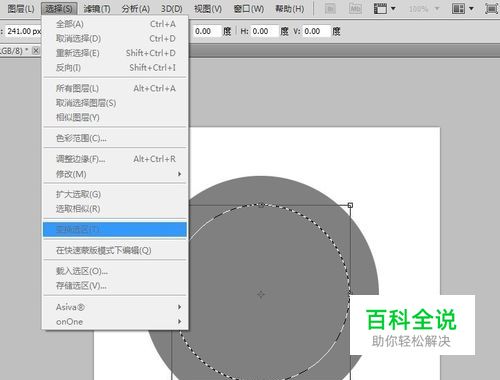Open 色彩范围(C)... color range
This screenshot has width=500, height=380.
(115, 138)
